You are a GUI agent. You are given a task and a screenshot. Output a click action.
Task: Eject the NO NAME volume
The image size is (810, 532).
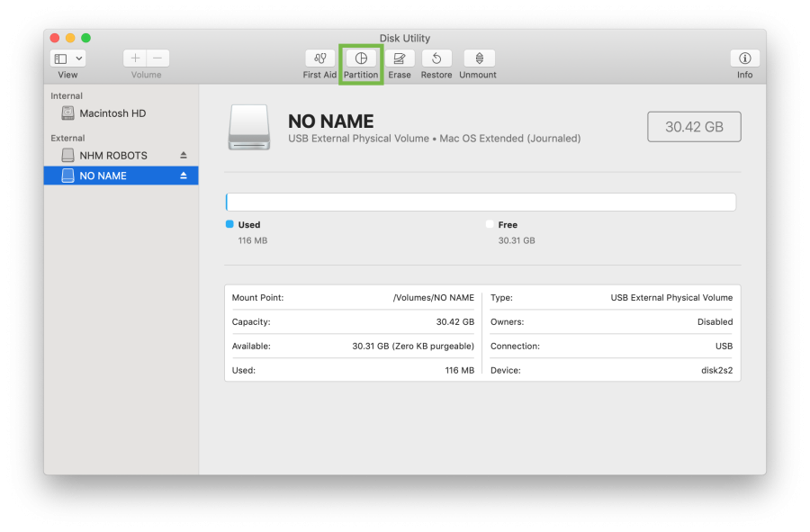tap(184, 176)
